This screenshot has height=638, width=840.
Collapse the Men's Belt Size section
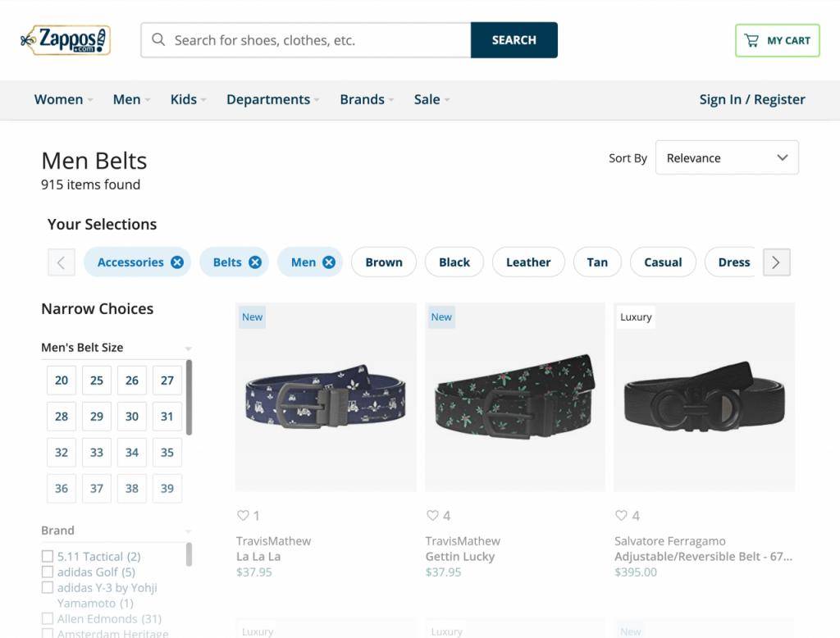(x=188, y=349)
